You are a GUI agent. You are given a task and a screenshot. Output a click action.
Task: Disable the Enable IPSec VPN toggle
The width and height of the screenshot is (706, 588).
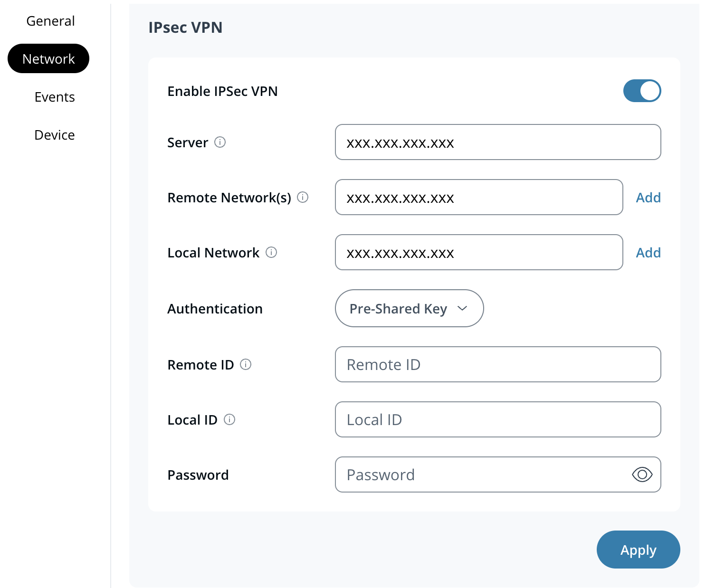pos(642,91)
